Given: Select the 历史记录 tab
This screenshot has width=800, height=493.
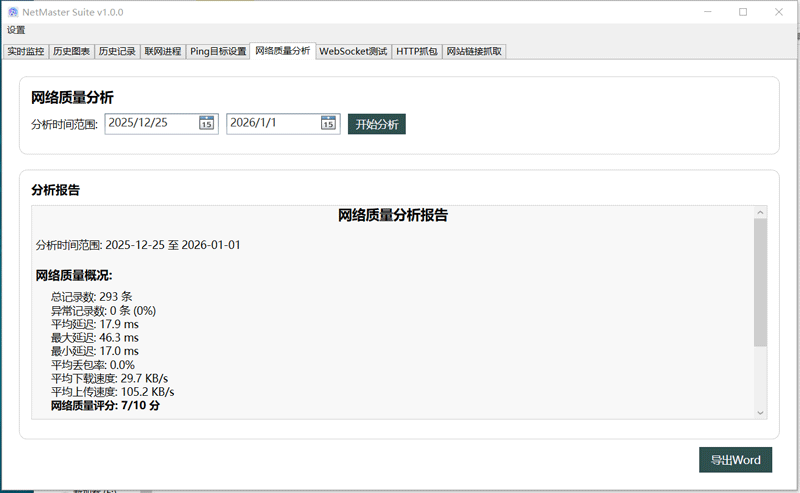Looking at the screenshot, I should pos(117,51).
